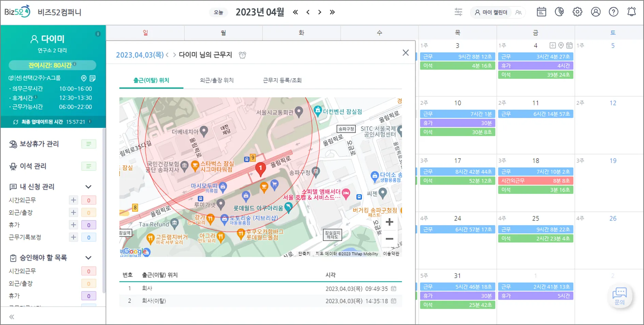Open day 10 휴가 30분 event
This screenshot has height=325, width=644.
458,123
